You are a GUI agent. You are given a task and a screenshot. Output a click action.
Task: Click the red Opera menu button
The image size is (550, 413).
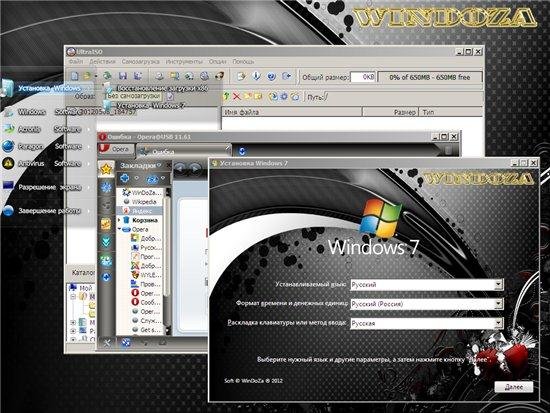[116, 149]
